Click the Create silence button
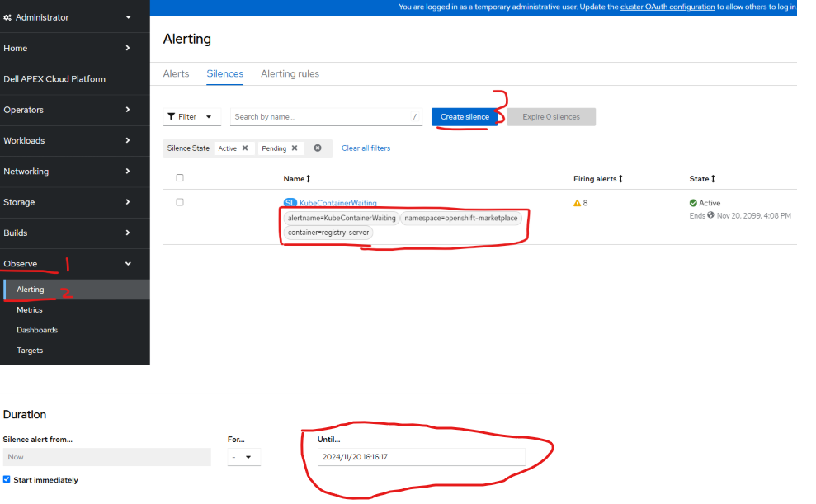 (467, 116)
